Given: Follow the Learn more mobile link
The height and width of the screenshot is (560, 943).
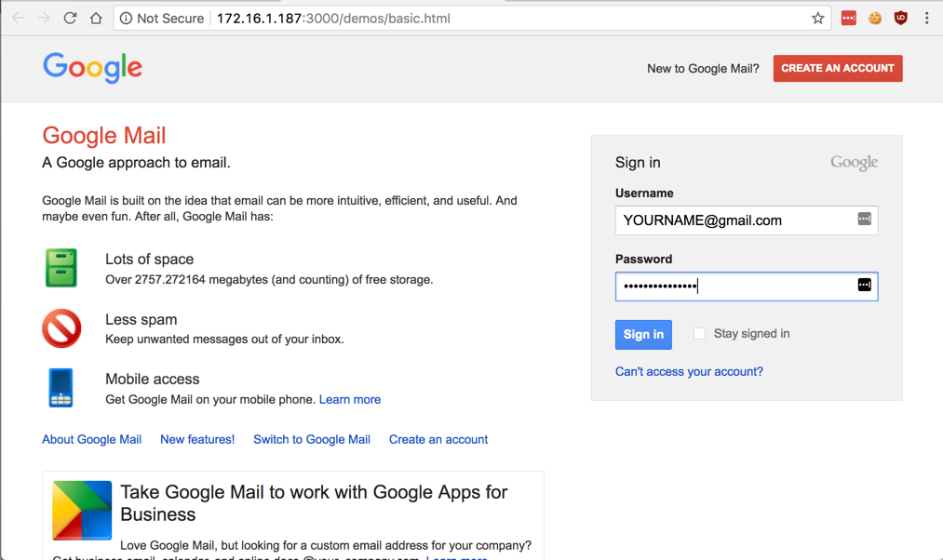Looking at the screenshot, I should click(x=349, y=399).
